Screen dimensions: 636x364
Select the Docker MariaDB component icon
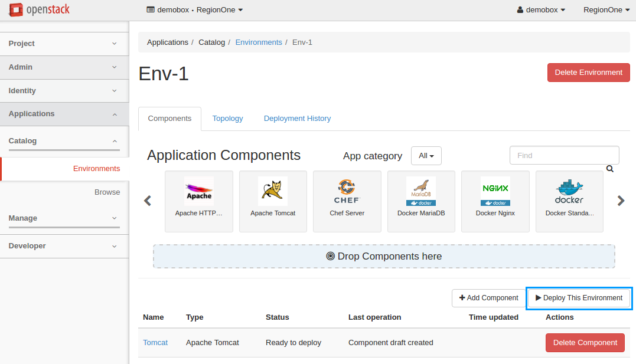pos(421,192)
